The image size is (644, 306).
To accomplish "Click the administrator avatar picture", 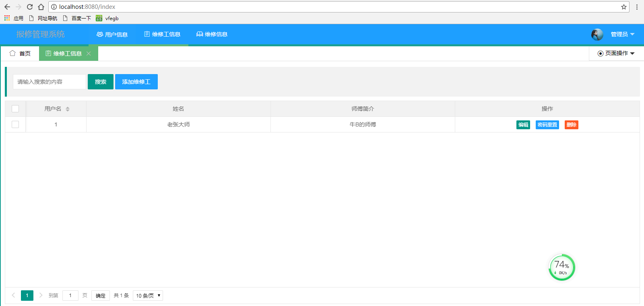I will [597, 35].
